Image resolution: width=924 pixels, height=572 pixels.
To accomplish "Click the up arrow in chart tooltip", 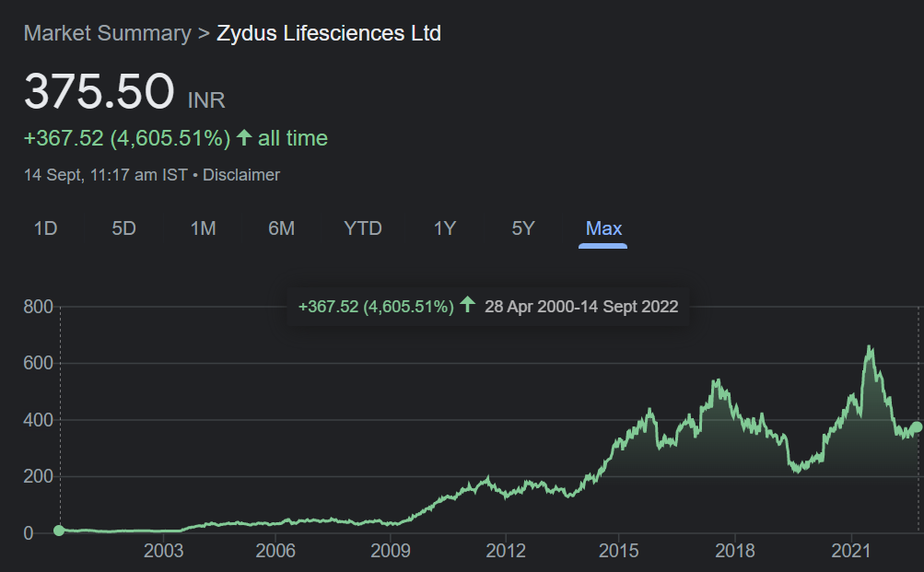I will tap(467, 305).
